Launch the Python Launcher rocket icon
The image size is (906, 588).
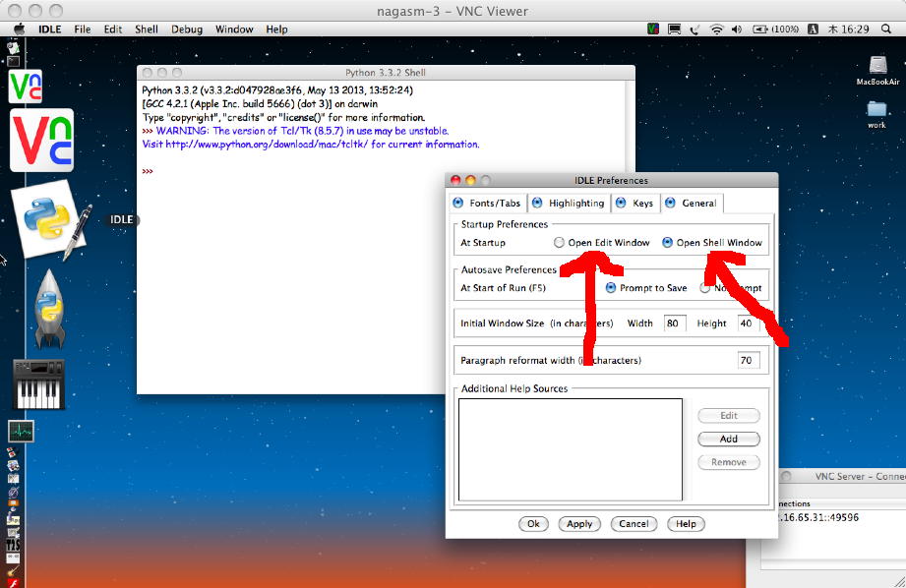tap(50, 310)
